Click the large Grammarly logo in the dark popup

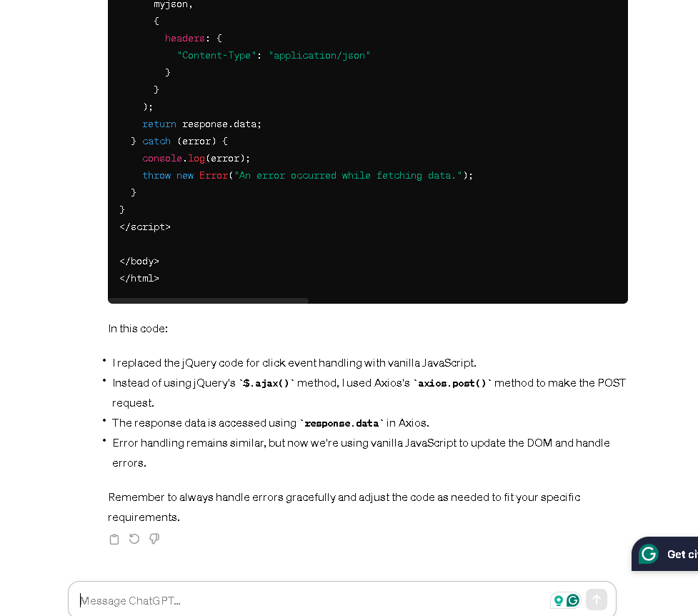point(649,554)
